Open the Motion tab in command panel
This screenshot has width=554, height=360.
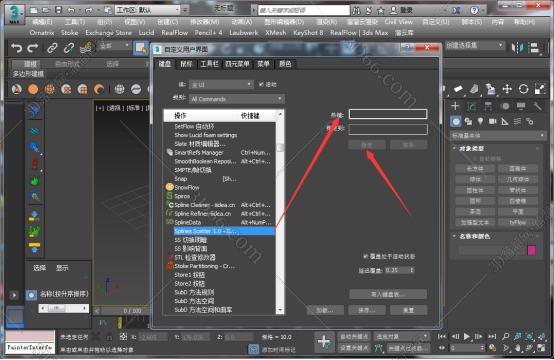click(505, 106)
